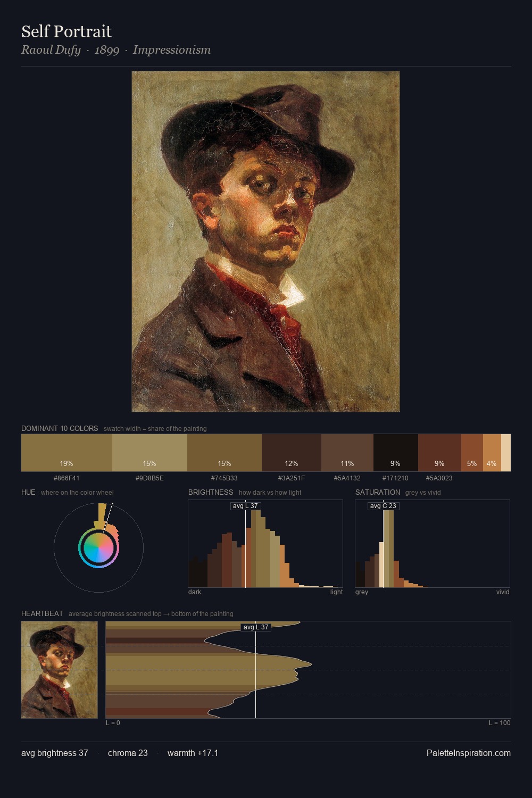Select the 11% brown swatch
Screen dimensions: 532x798
[347, 453]
